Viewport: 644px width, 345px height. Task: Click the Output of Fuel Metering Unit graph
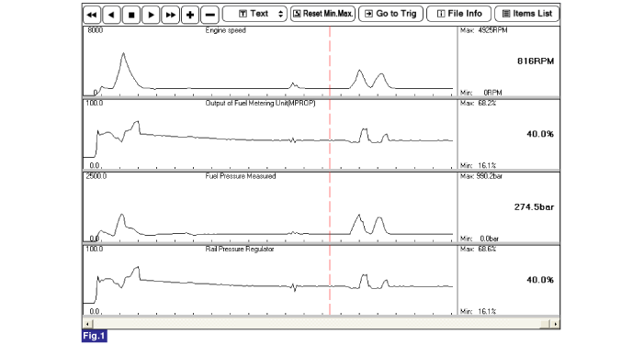point(270,134)
